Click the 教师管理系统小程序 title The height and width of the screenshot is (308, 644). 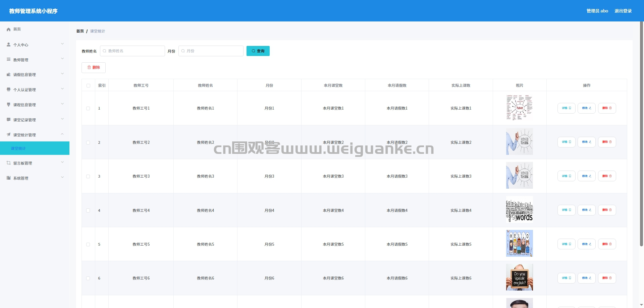point(33,11)
